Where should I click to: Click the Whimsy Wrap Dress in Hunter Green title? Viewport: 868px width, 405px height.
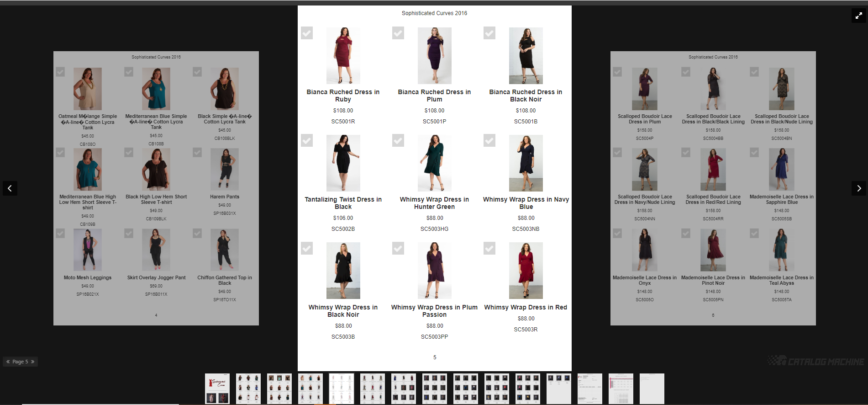pos(435,203)
